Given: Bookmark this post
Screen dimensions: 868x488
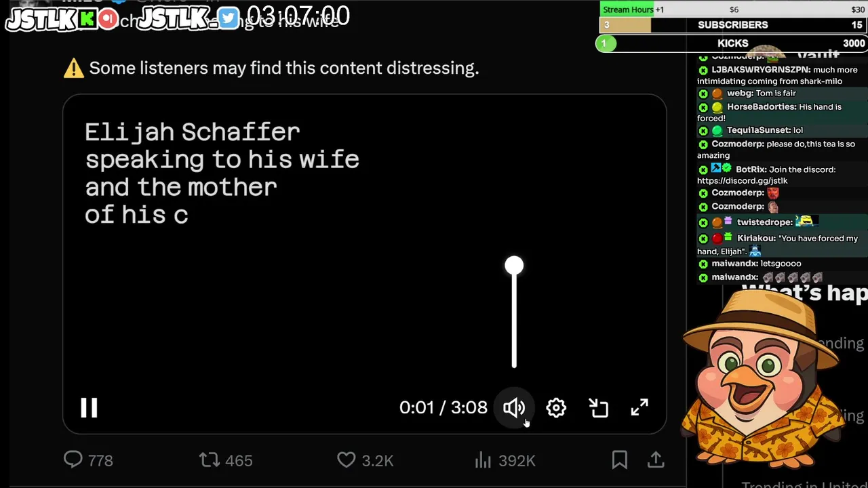Looking at the screenshot, I should tap(619, 460).
